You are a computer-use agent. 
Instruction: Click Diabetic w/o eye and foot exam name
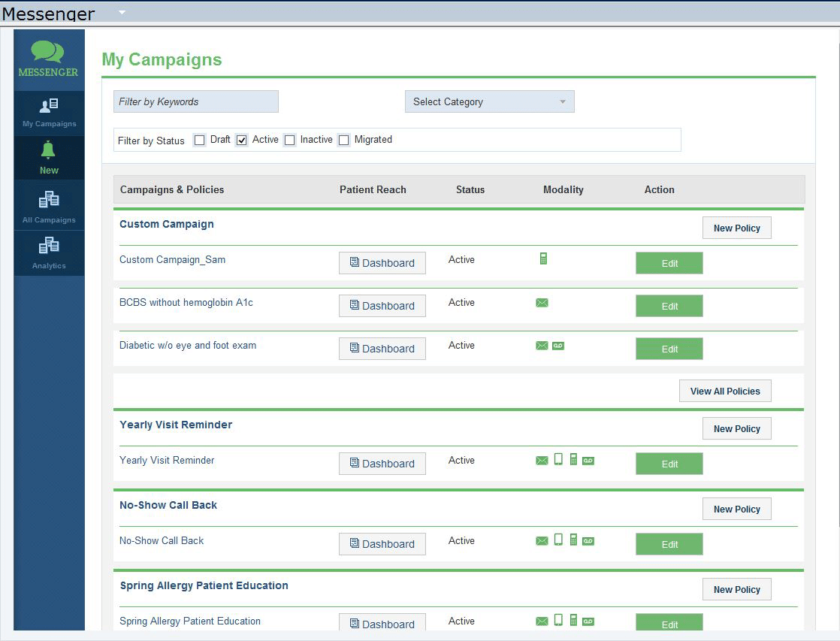coord(188,345)
